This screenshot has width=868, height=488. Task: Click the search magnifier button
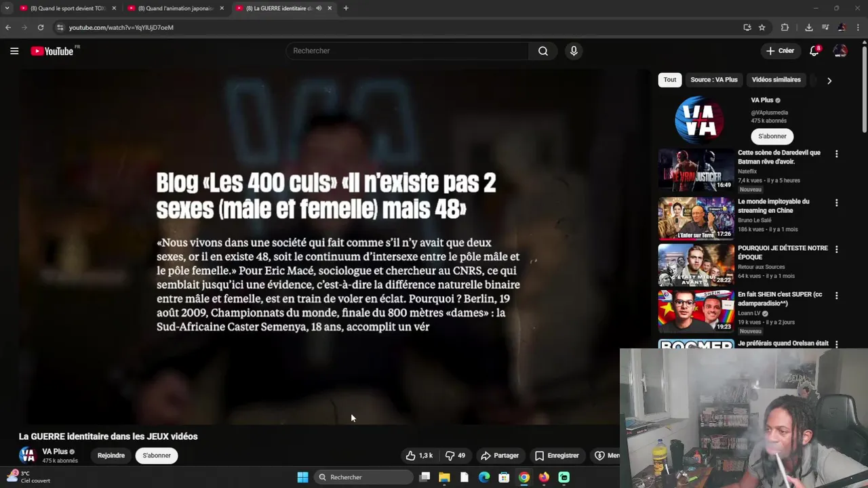[542, 51]
